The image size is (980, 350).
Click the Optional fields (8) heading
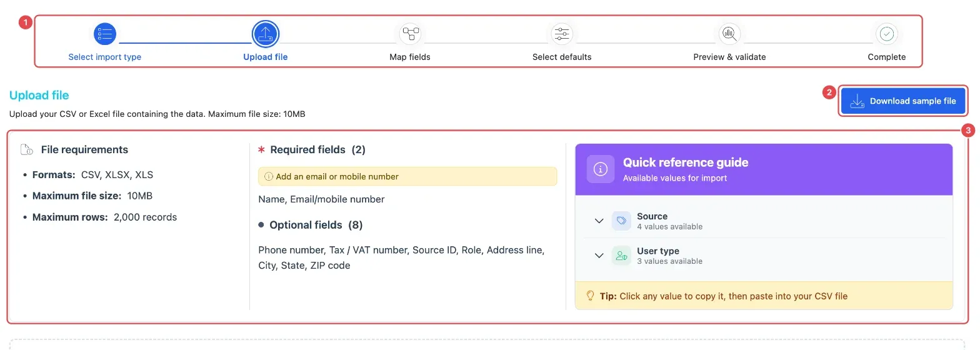(x=316, y=225)
